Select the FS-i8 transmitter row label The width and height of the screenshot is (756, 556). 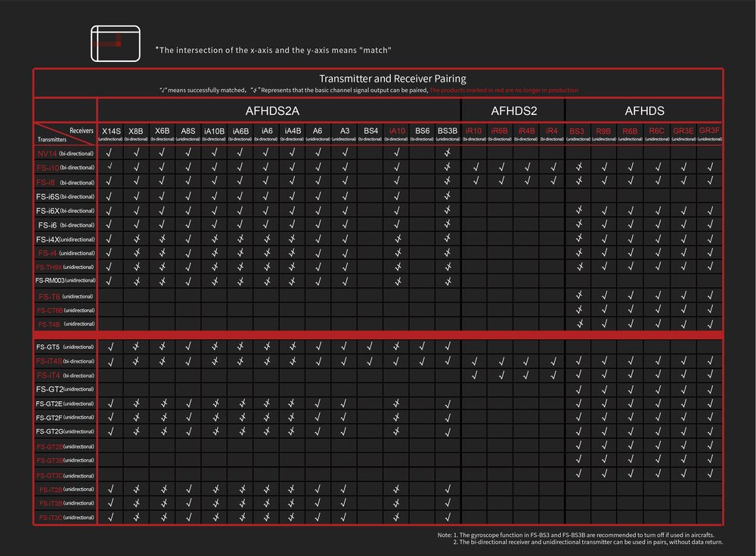65,183
